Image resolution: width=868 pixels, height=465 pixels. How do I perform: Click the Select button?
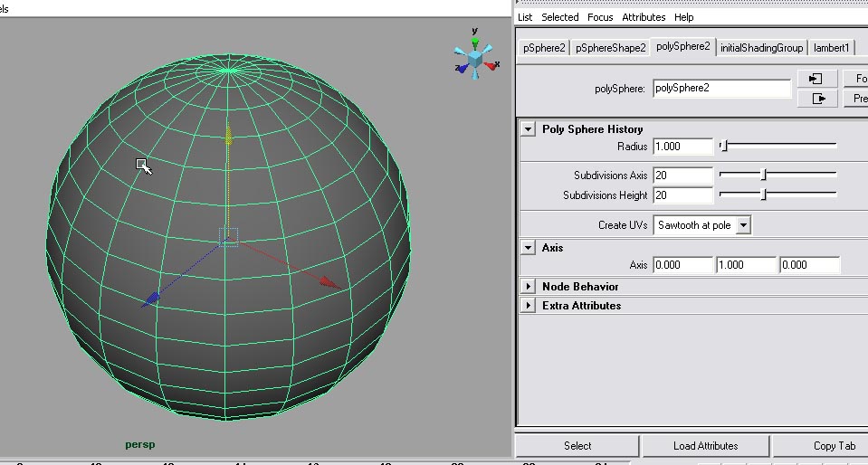tap(577, 446)
